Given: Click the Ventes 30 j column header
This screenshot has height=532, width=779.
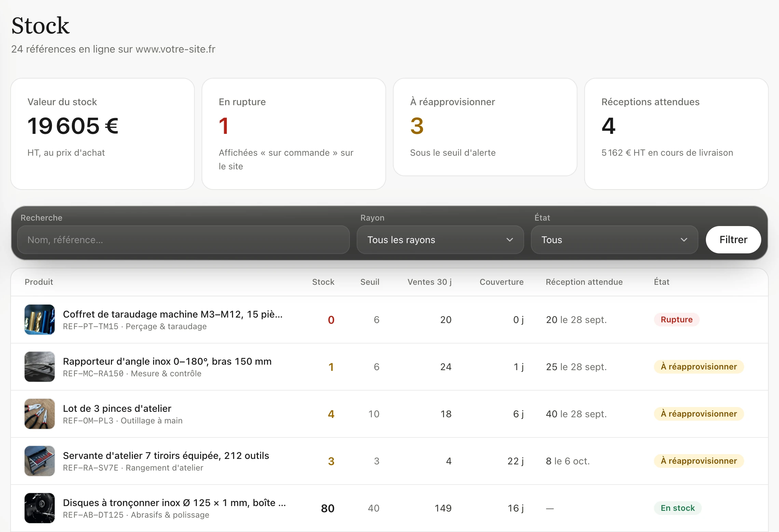Looking at the screenshot, I should [x=429, y=282].
